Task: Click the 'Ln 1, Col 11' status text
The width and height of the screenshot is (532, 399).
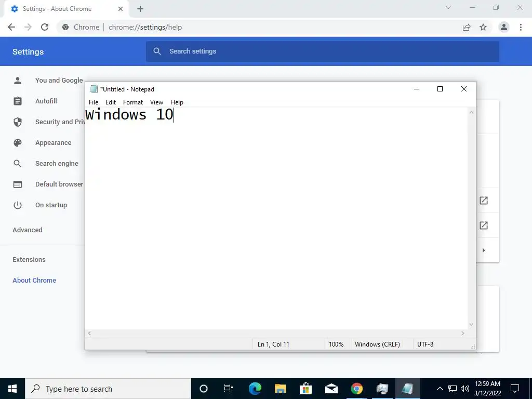Action: click(x=273, y=344)
